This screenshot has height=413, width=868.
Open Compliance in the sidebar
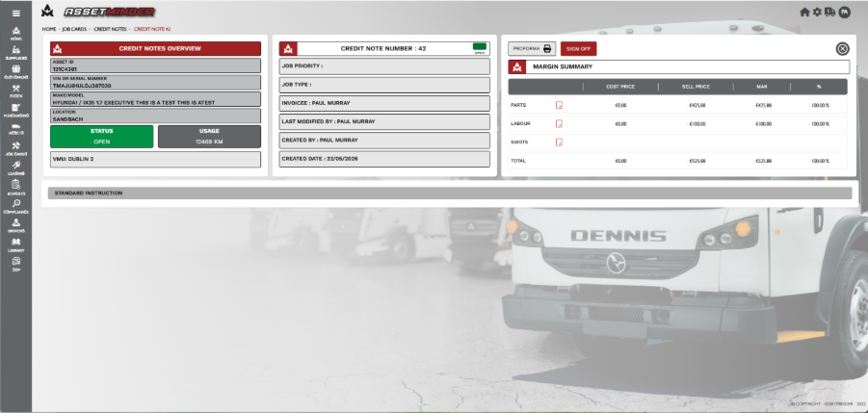[x=16, y=207]
